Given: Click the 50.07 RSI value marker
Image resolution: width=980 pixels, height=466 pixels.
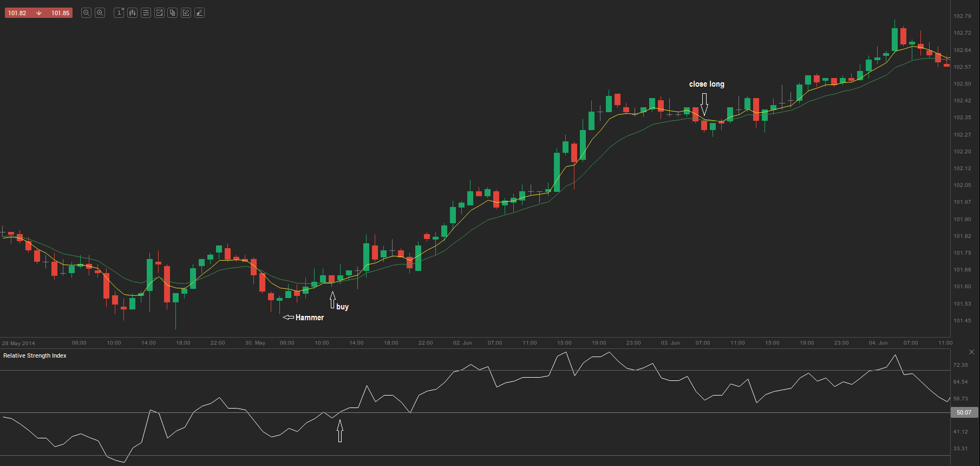Looking at the screenshot, I should (964, 412).
